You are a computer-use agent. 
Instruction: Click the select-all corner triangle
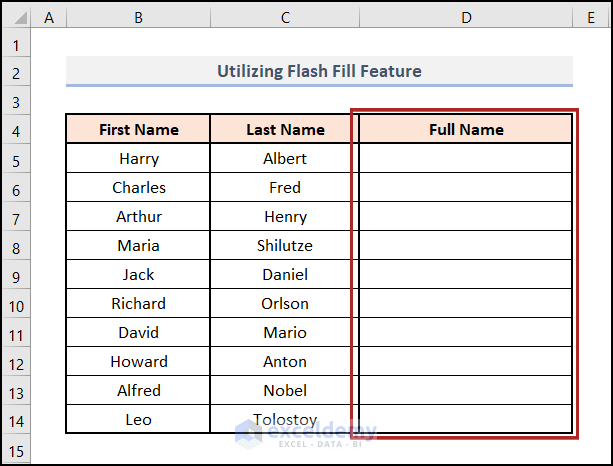pyautogui.click(x=17, y=17)
